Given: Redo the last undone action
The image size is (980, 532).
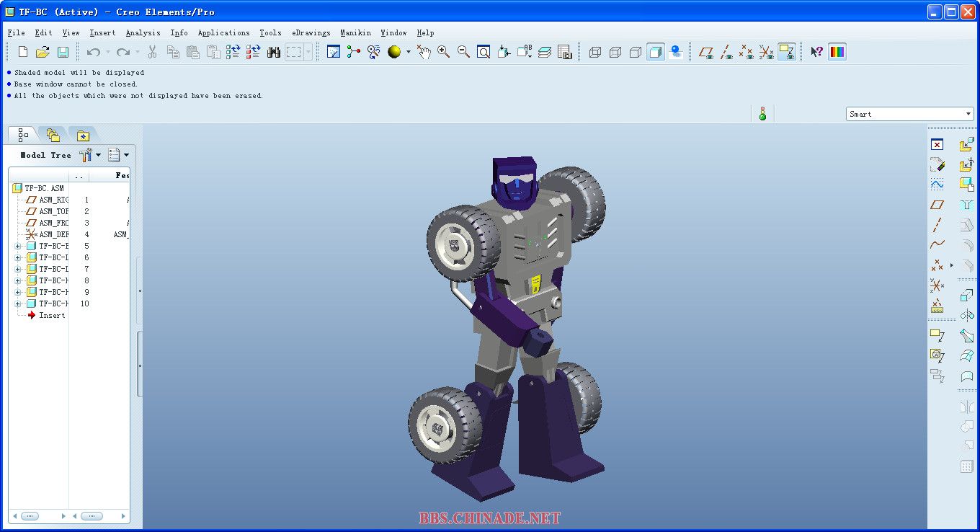Looking at the screenshot, I should [123, 52].
